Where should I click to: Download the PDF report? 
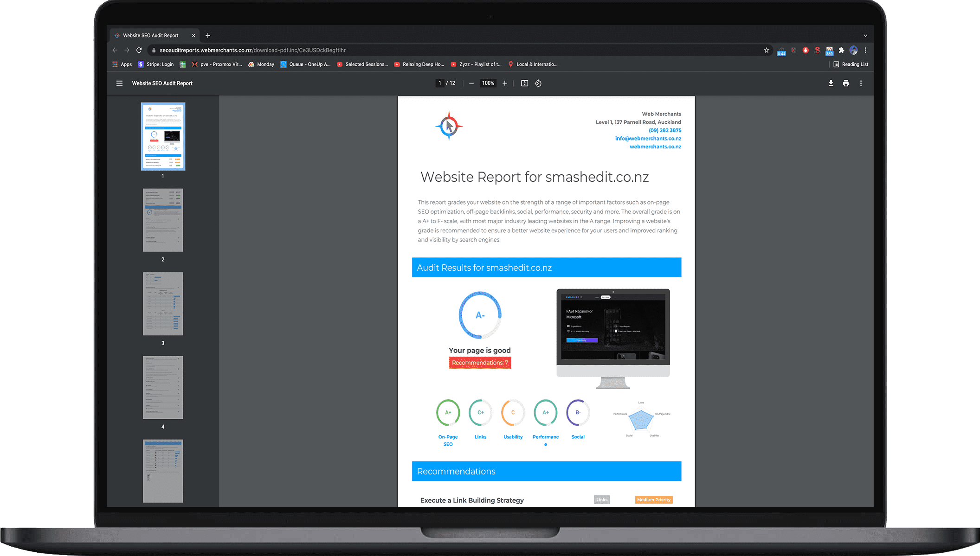click(831, 83)
